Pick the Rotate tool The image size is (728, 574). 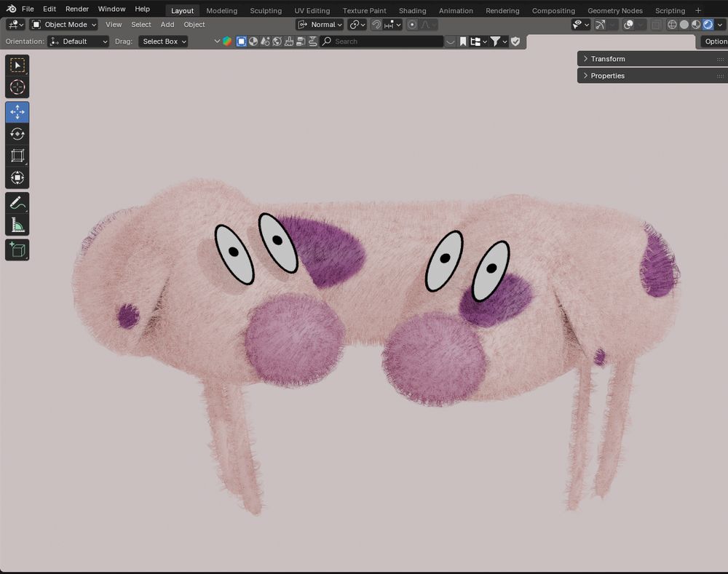(17, 134)
